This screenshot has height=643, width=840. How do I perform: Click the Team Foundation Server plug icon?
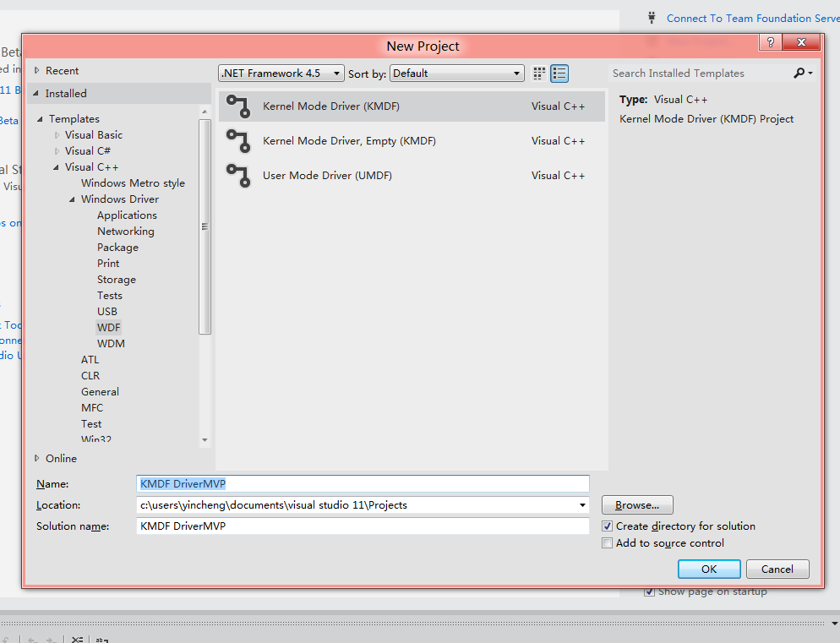point(652,17)
